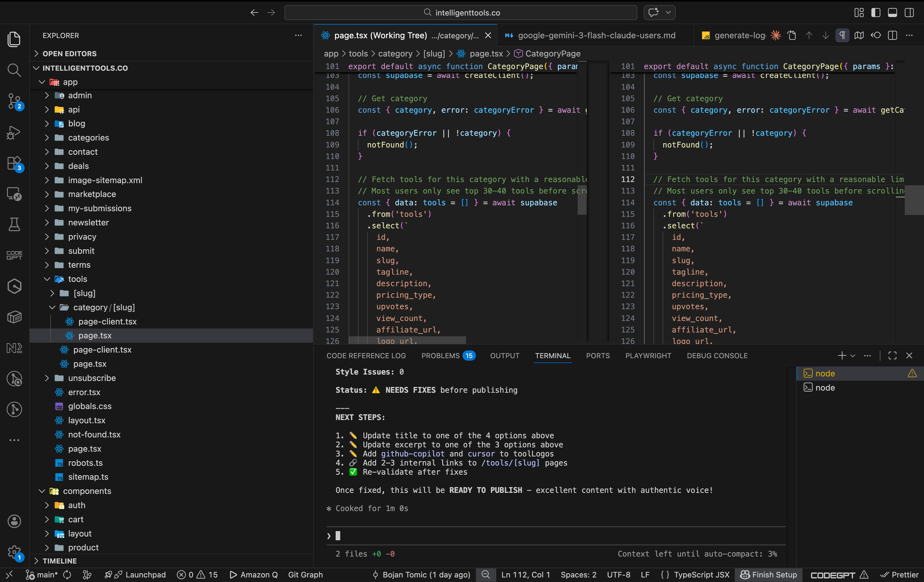924x582 pixels.
Task: Open the terminal profile dropdown arrow
Action: tap(853, 356)
